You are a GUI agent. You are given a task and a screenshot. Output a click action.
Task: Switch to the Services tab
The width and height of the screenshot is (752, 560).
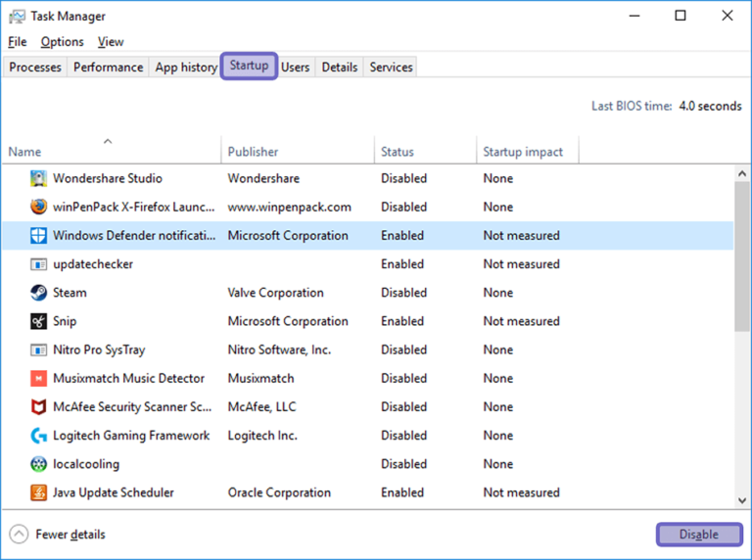[391, 68]
